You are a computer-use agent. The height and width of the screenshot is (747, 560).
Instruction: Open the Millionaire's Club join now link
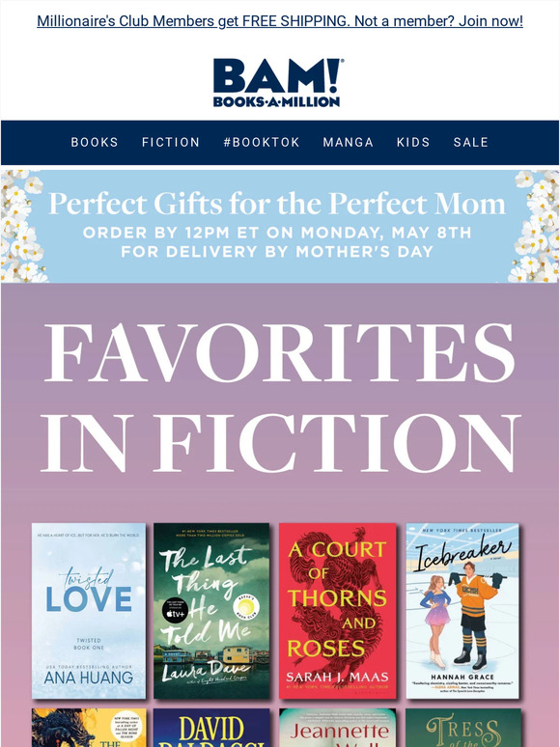point(280,21)
